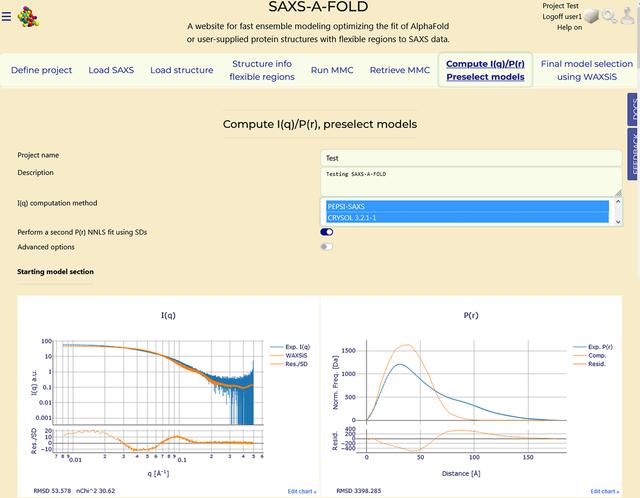Screen dimensions: 640x498
Task: Toggle Resid. legend entry in P(r) chart
Action: click(x=590, y=364)
